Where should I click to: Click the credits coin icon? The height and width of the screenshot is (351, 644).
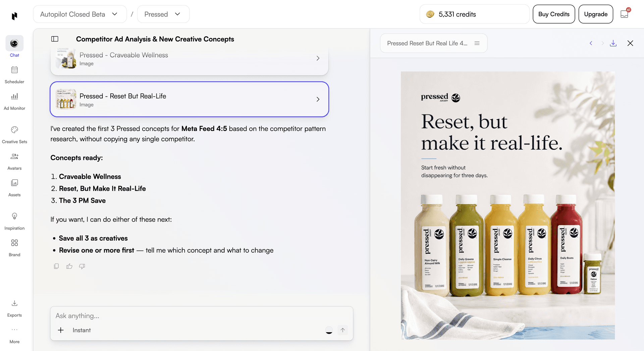point(430,14)
